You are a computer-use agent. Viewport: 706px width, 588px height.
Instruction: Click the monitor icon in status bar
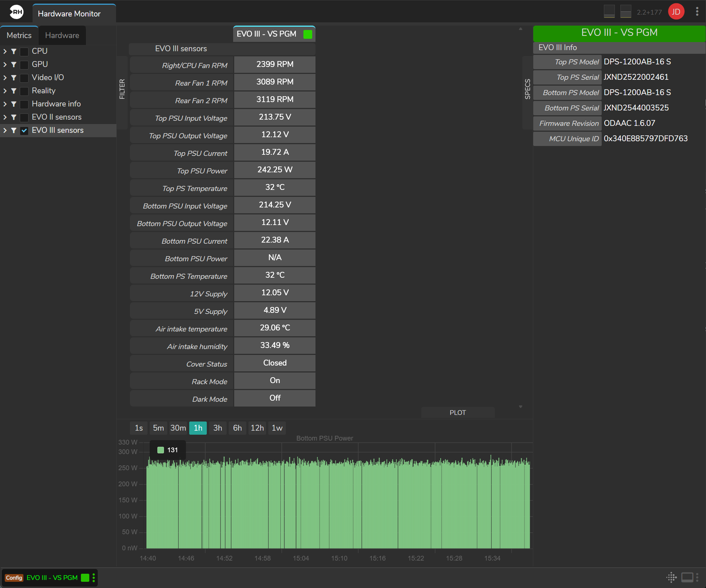[687, 577]
